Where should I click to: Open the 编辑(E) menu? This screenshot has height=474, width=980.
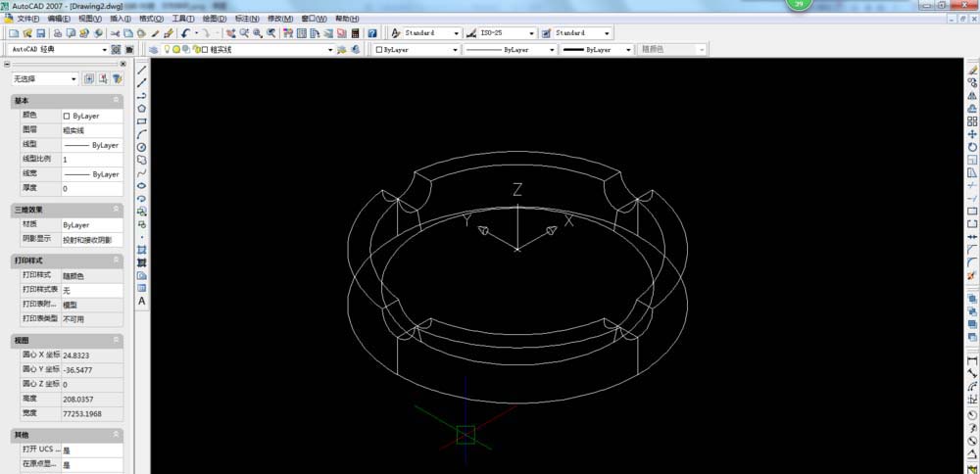point(59,19)
